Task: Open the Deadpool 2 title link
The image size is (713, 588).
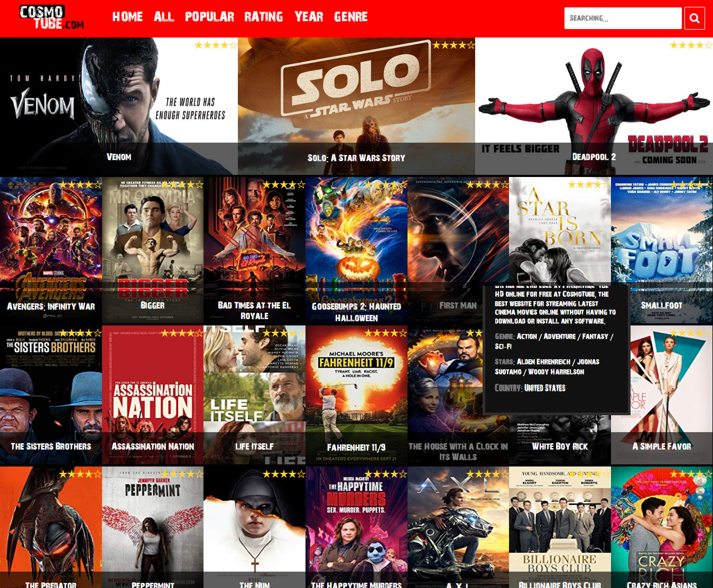Action: [594, 157]
